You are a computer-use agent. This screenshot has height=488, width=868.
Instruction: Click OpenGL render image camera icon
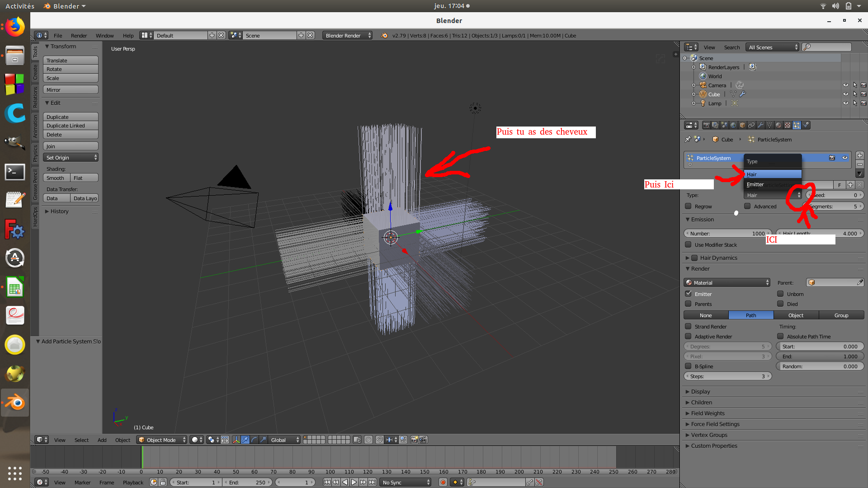414,440
